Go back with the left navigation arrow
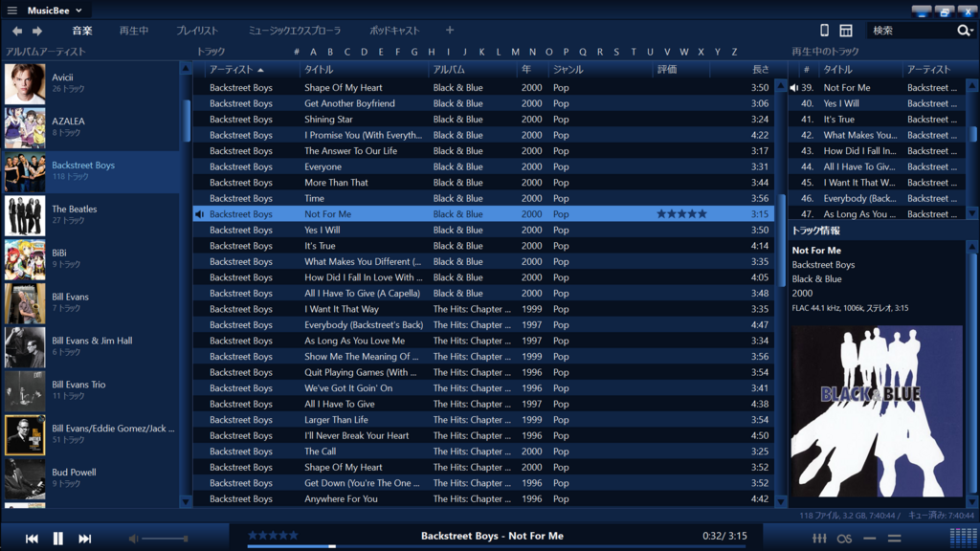Image resolution: width=980 pixels, height=551 pixels. (x=17, y=31)
